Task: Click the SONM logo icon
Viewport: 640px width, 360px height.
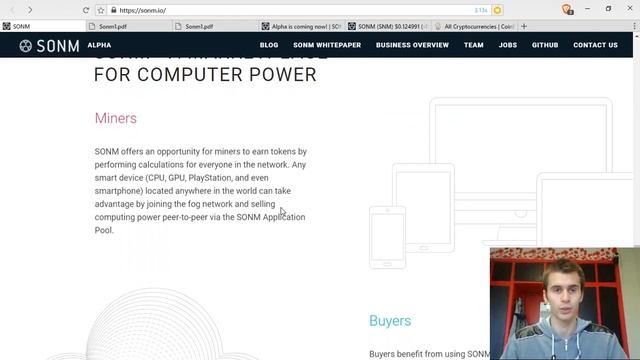Action: tap(25, 46)
